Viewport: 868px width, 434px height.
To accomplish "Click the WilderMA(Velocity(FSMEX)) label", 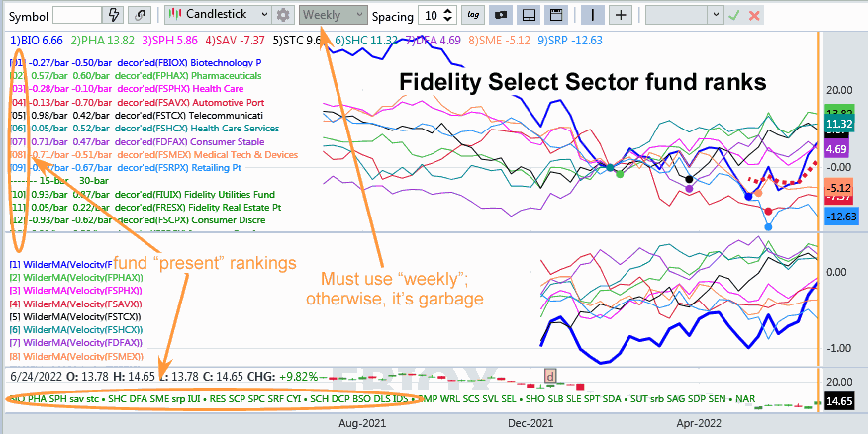I will [76, 357].
